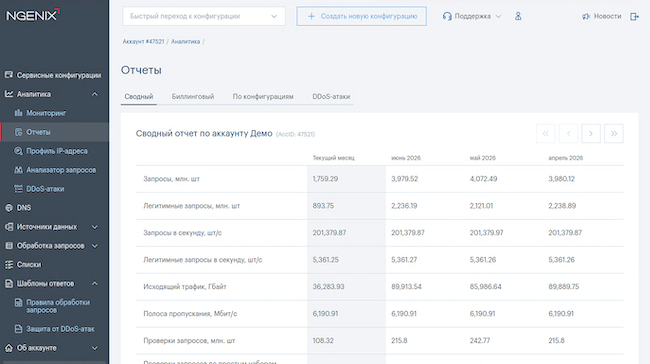Click the Обработка запросов icon
The image size is (650, 364).
click(9, 246)
